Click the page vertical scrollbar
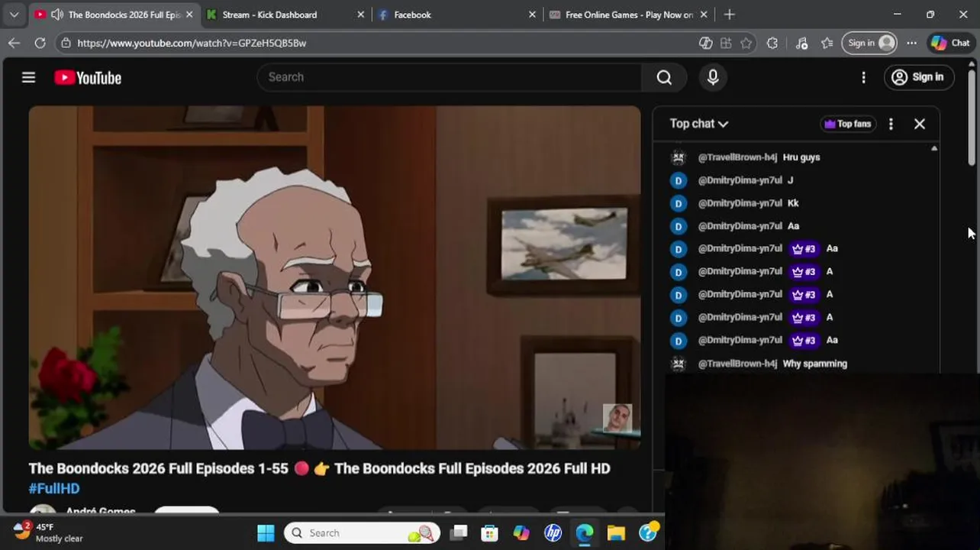Image resolution: width=980 pixels, height=550 pixels. (x=972, y=118)
